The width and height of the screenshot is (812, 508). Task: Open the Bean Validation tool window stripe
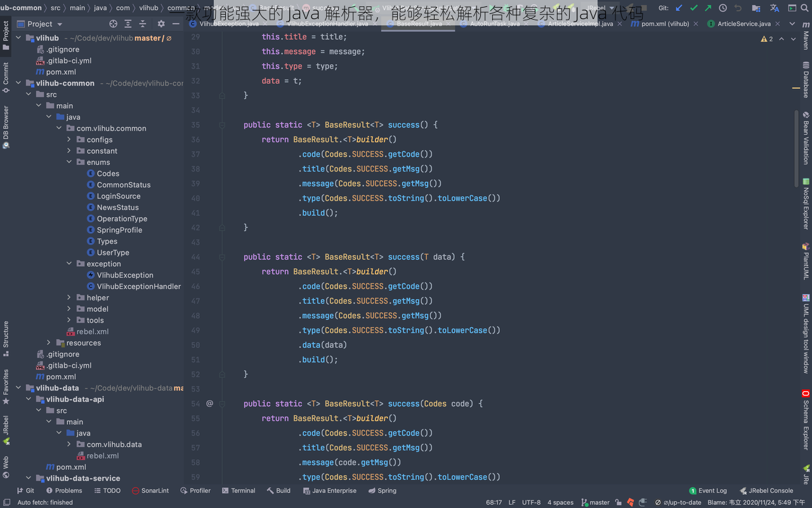pyautogui.click(x=806, y=138)
